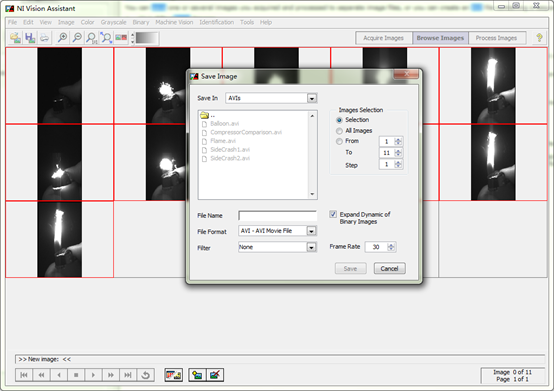The height and width of the screenshot is (391, 554).
Task: Click the rotate loop playback icon
Action: click(x=146, y=375)
